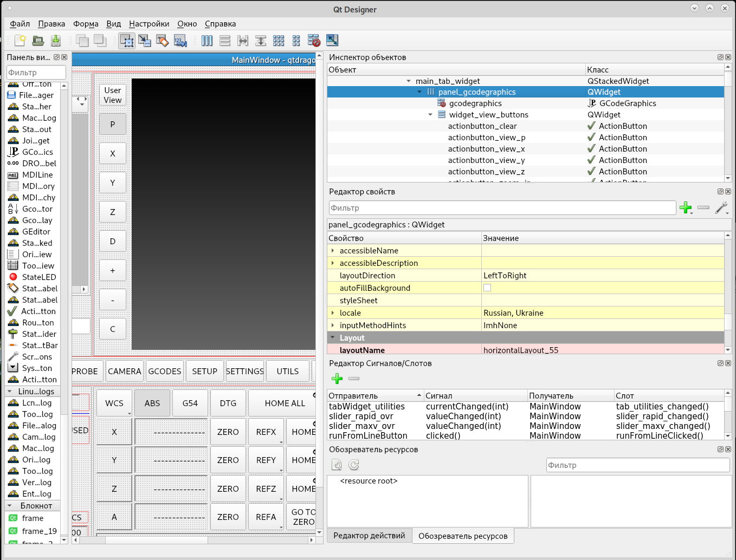Screen dimensions: 736x560
Task: Click the WCS button in the form
Action: click(x=114, y=403)
